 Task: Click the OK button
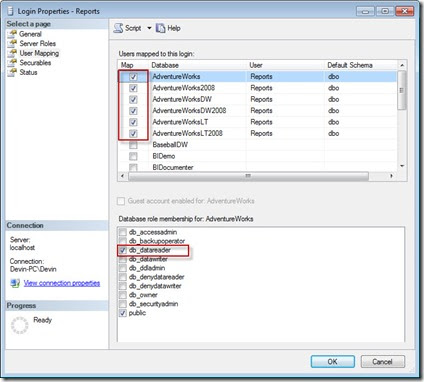point(332,361)
